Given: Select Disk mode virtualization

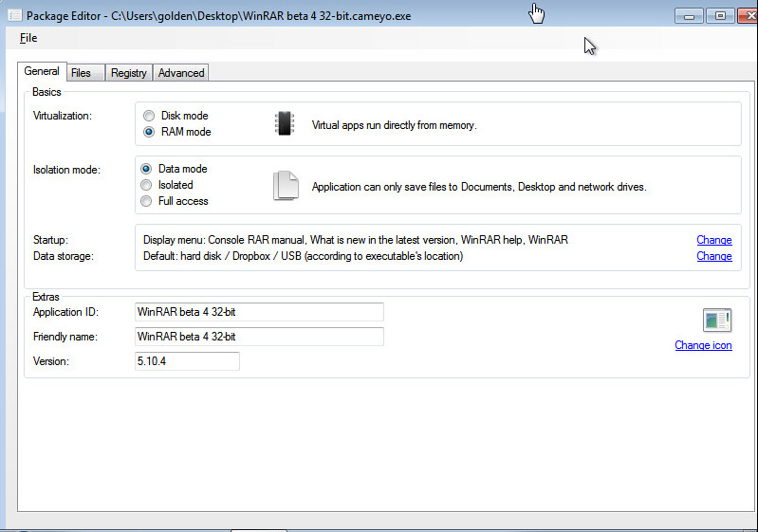Looking at the screenshot, I should [176, 116].
